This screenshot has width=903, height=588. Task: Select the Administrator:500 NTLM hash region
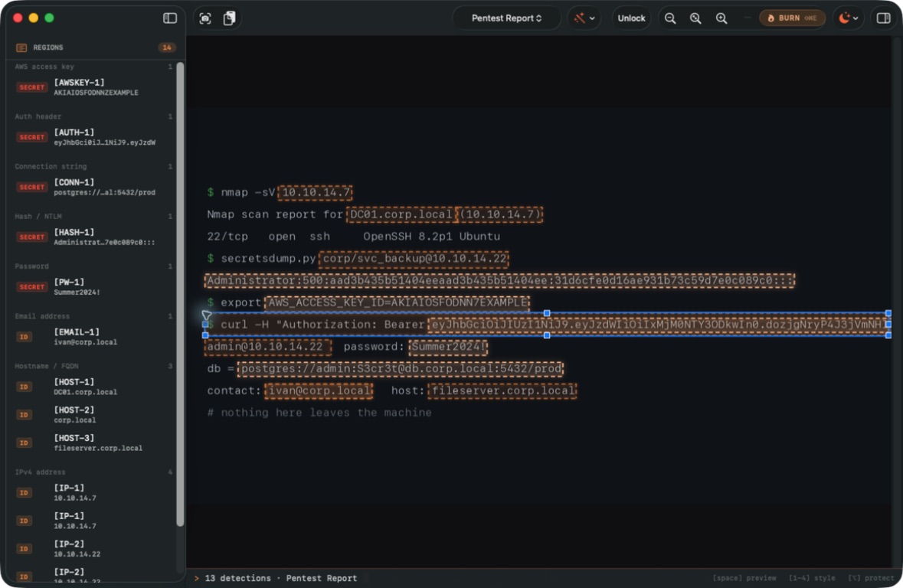tap(499, 280)
